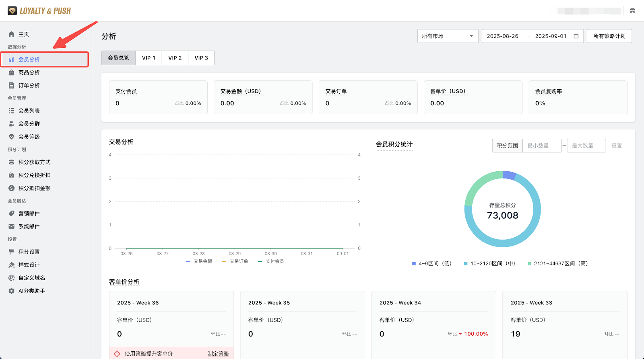Click the list icon for 会员列表
Image resolution: width=644 pixels, height=359 pixels.
coord(12,111)
